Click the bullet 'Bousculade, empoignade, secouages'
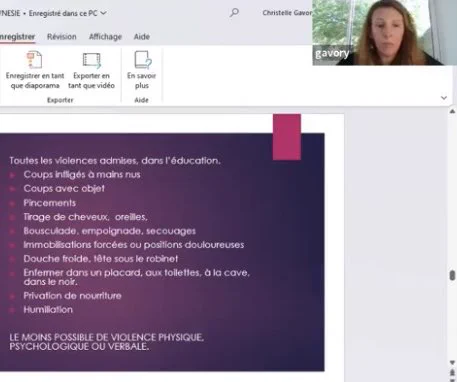Image resolution: width=457 pixels, height=382 pixels. (110, 231)
